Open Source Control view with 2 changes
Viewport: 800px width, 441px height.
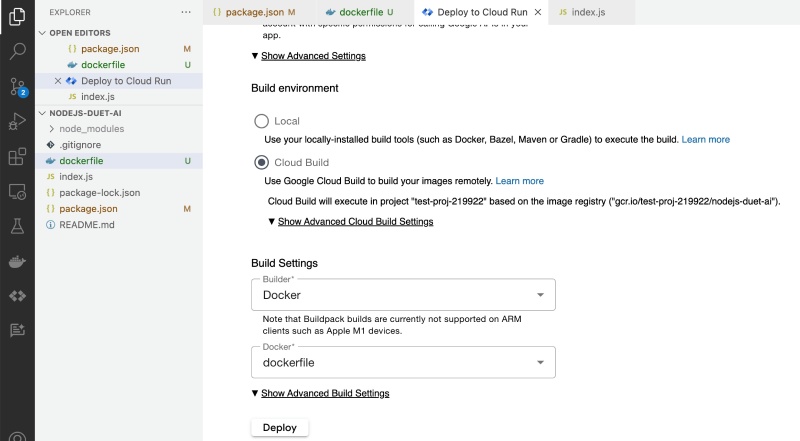click(17, 87)
